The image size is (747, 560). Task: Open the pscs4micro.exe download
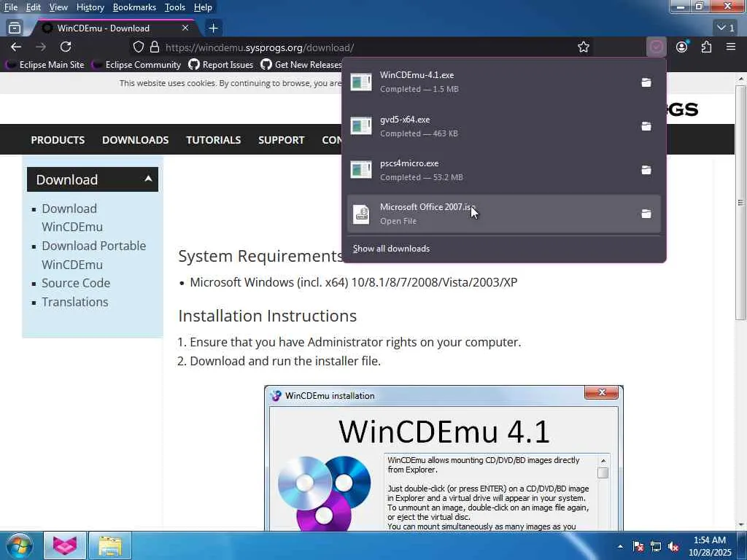pyautogui.click(x=489, y=170)
